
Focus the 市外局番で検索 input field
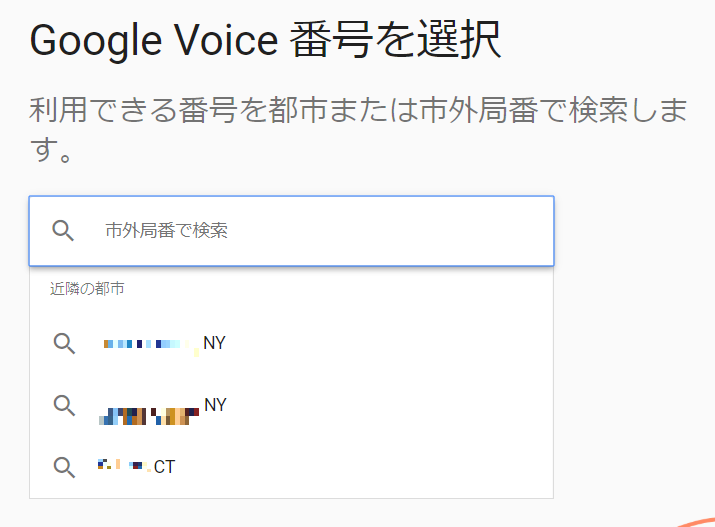coord(291,231)
